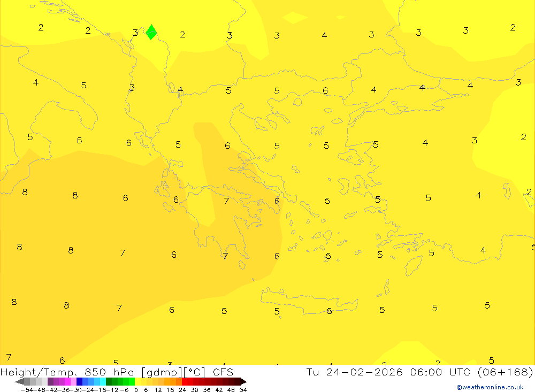Click the '-54' label on the temperature scale
This screenshot has width=535, height=392.
27,390
